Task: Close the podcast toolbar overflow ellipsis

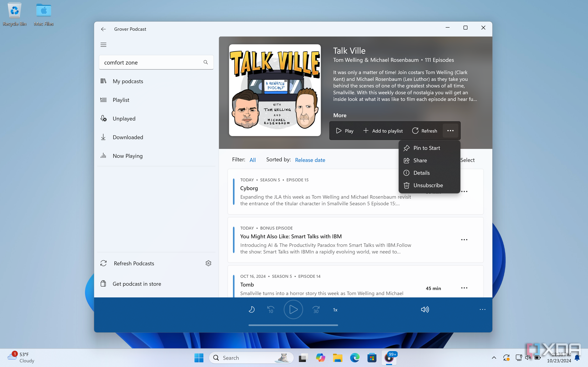Action: click(450, 131)
